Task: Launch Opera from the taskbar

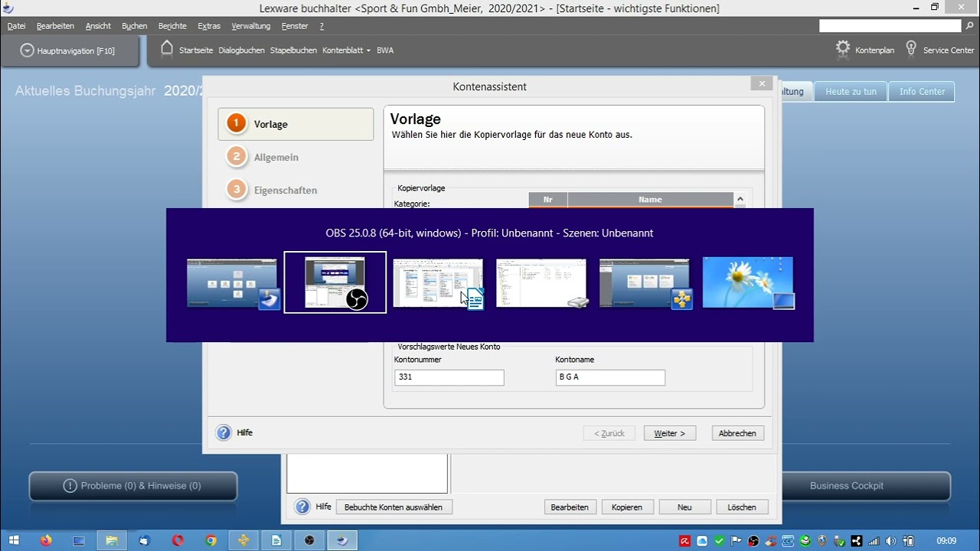Action: (x=178, y=540)
